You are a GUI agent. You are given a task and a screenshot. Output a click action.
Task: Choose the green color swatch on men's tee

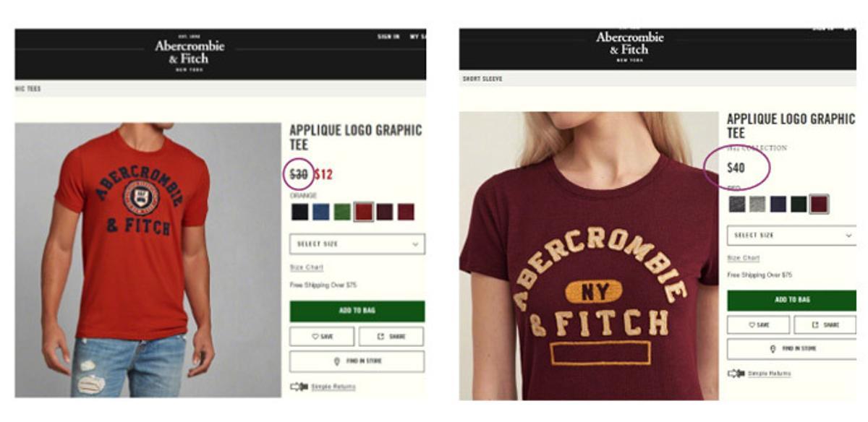click(x=342, y=212)
